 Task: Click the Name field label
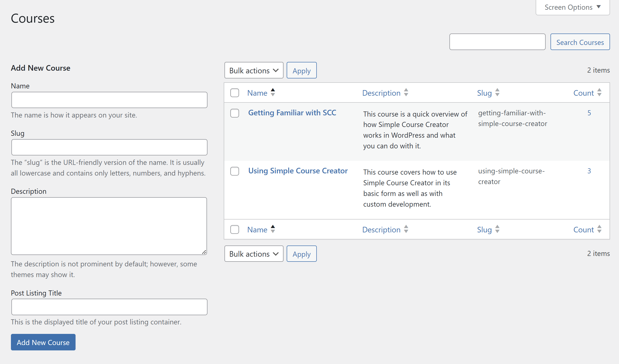(20, 86)
